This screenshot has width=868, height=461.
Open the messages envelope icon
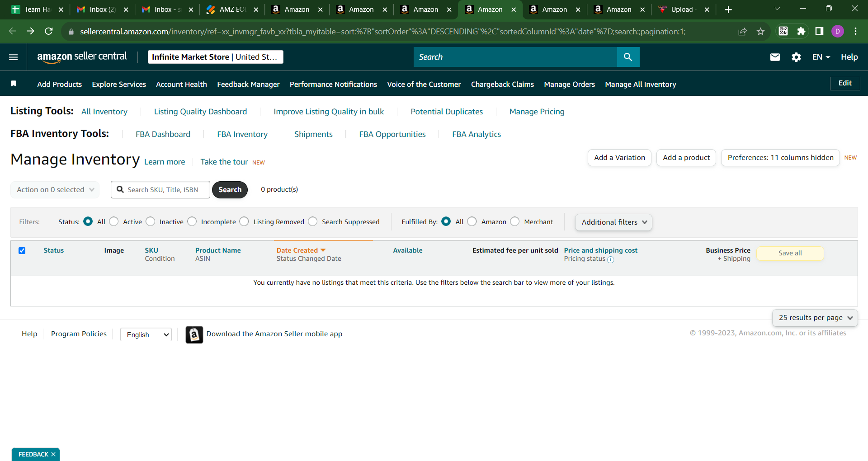click(775, 57)
